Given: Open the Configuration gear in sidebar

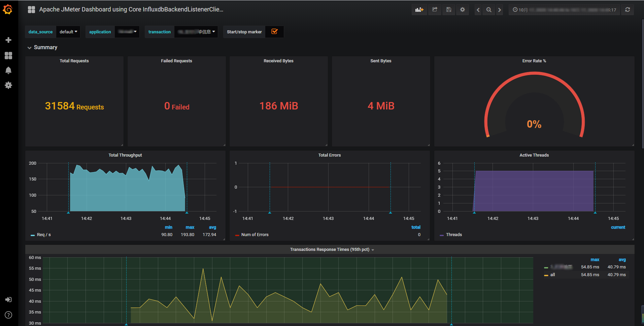Looking at the screenshot, I should pyautogui.click(x=8, y=85).
